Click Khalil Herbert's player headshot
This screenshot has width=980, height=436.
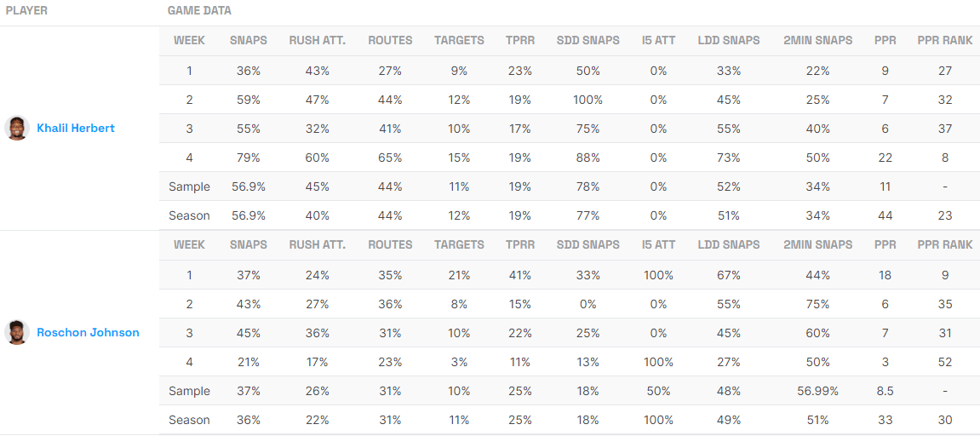click(x=16, y=129)
